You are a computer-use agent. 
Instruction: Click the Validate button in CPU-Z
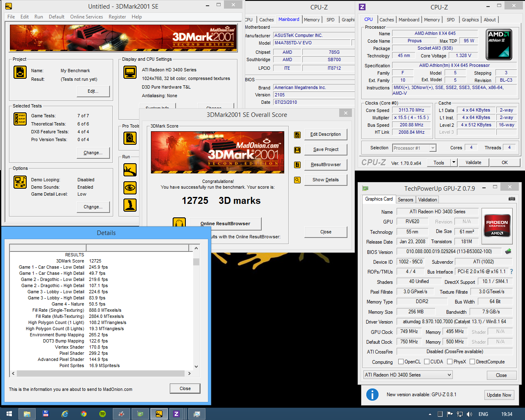pyautogui.click(x=473, y=162)
